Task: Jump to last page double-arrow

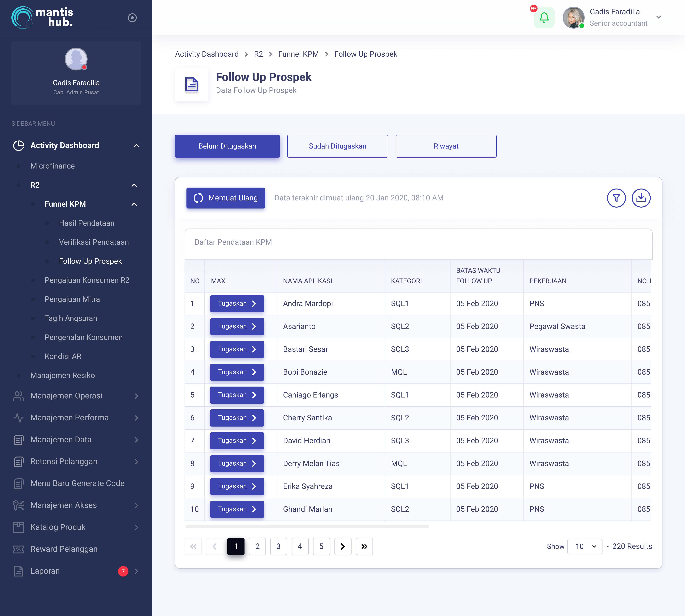Action: 364,546
